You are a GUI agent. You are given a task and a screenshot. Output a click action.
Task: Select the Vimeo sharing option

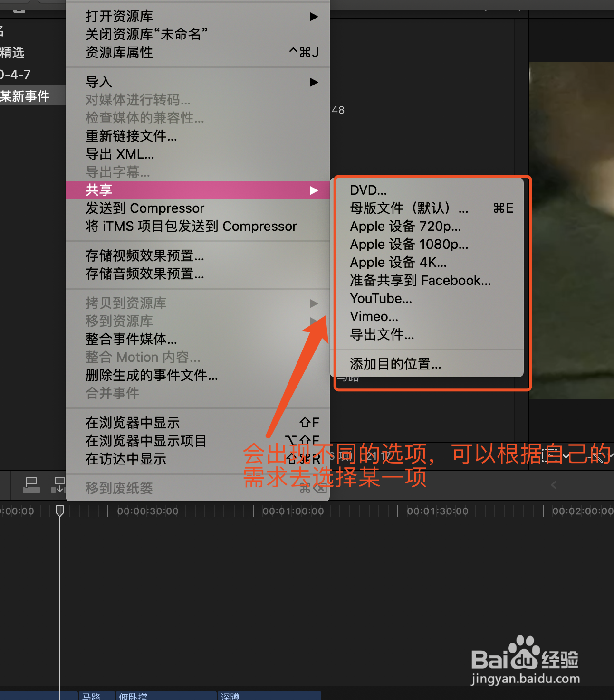tap(374, 316)
